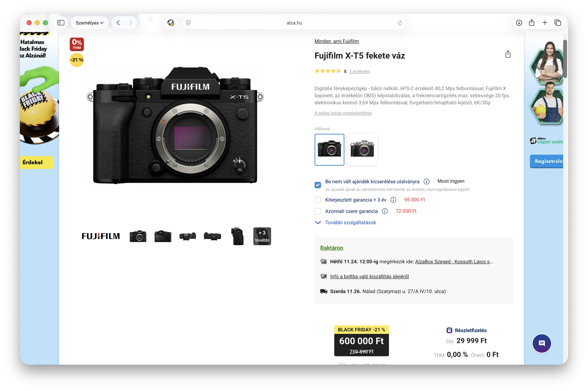Viewport: 588px width, 391px height.
Task: Click the Érdekel button on Black Friday banner
Action: coord(36,162)
